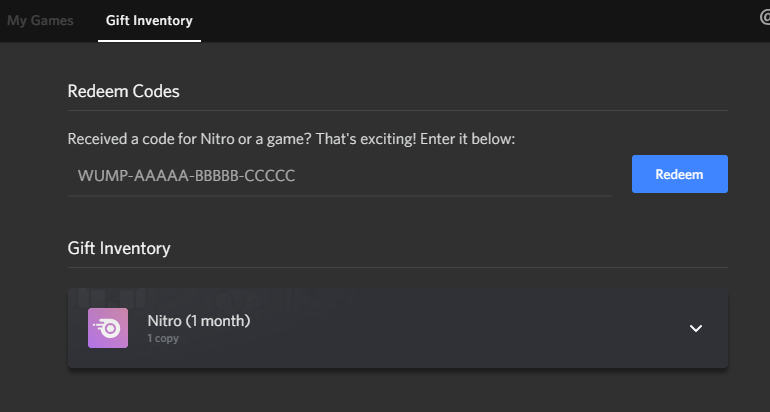
Task: Click the divider line under Redeem Codes
Action: (x=398, y=110)
